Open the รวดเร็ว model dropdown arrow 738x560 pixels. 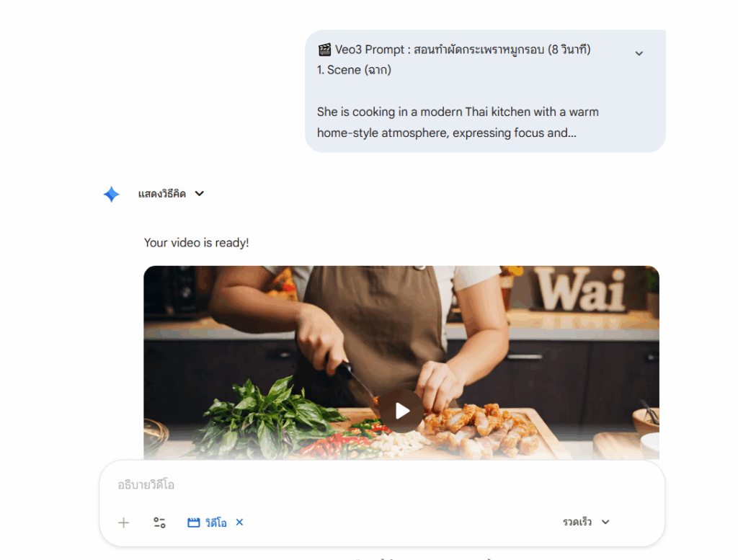coord(605,522)
